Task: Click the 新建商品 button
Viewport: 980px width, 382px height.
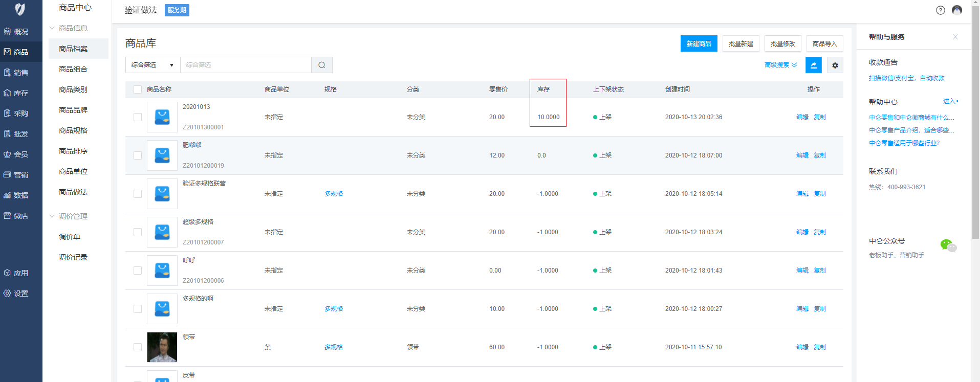Action: click(699, 44)
